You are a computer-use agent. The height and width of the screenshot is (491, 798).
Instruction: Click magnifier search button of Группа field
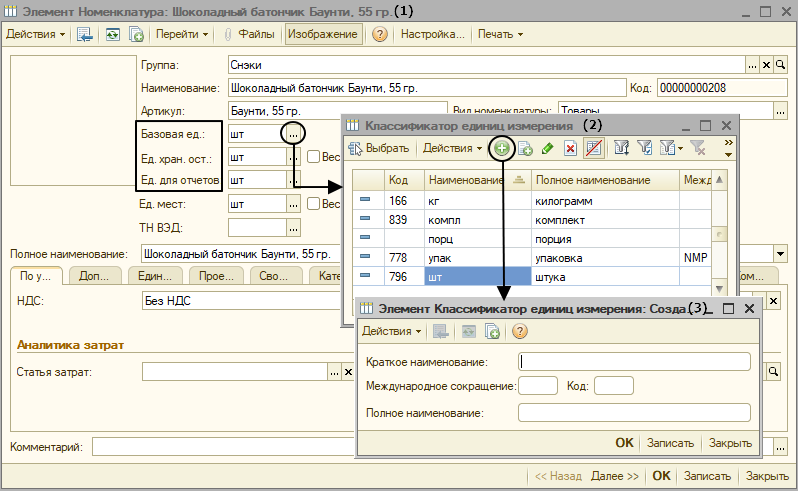point(781,65)
